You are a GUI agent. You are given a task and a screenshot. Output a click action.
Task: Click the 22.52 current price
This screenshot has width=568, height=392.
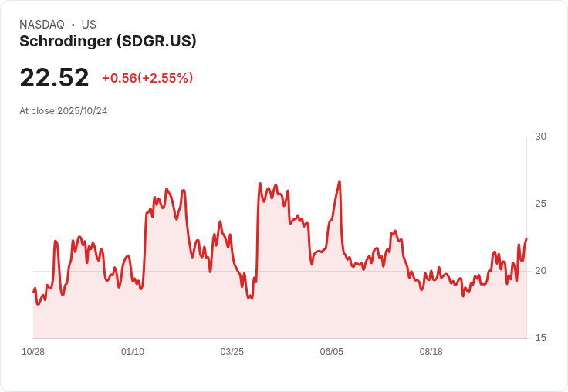coord(54,78)
